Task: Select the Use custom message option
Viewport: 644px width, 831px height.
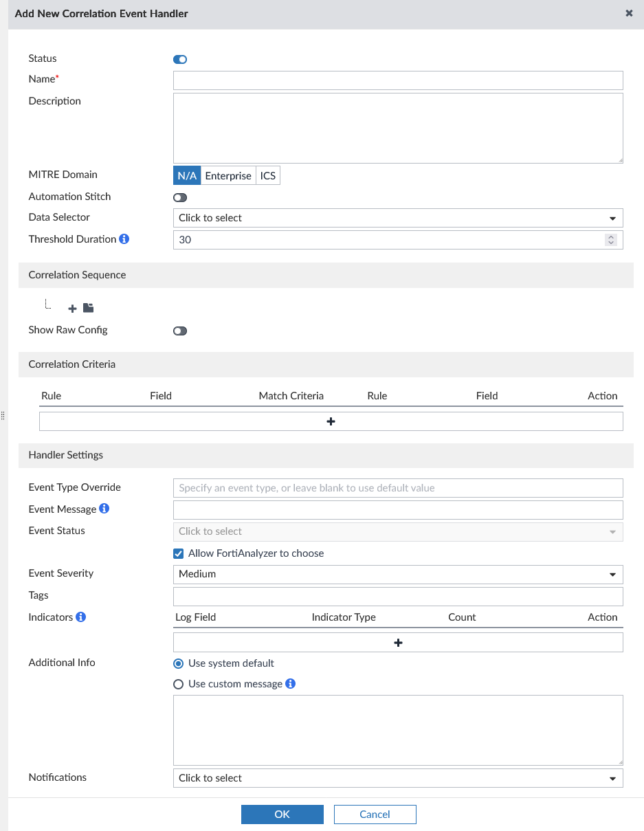Action: tap(178, 683)
